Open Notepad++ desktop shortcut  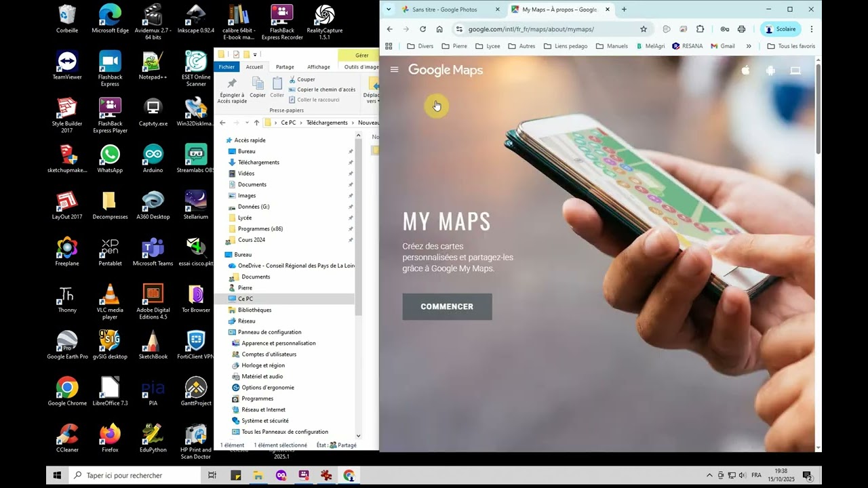pos(153,66)
